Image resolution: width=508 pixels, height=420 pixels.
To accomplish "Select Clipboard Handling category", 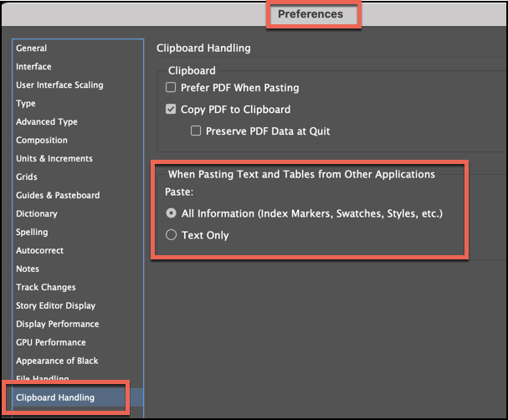I will 55,397.
